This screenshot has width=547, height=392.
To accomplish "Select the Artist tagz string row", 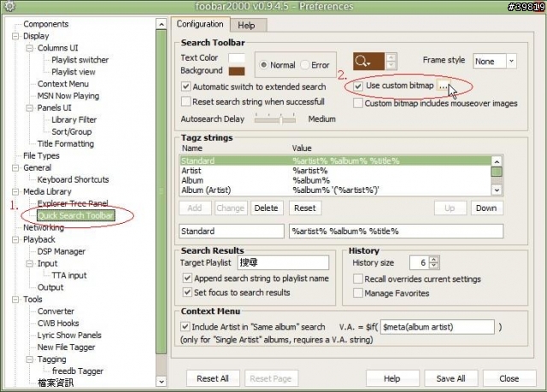I will point(336,171).
